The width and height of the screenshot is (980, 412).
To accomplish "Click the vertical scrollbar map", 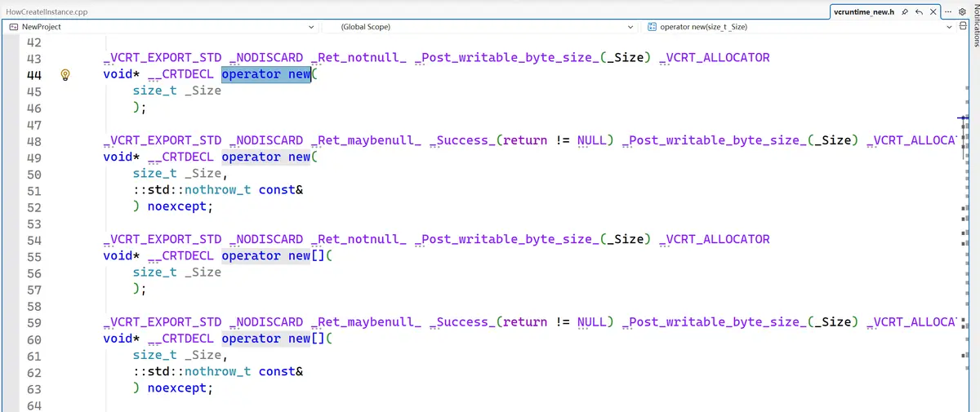I will pyautogui.click(x=964, y=220).
